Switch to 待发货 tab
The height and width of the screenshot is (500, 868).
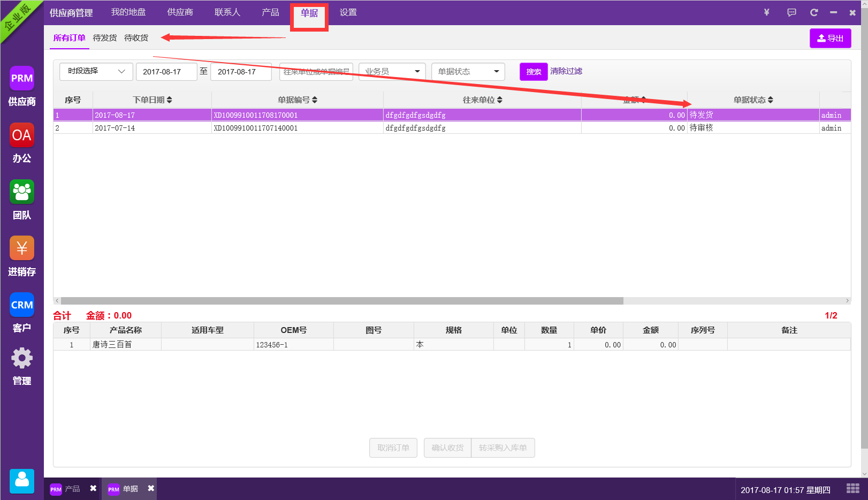(105, 38)
